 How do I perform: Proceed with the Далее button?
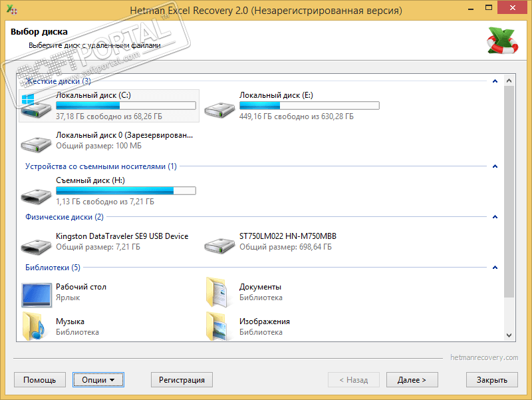tap(412, 379)
